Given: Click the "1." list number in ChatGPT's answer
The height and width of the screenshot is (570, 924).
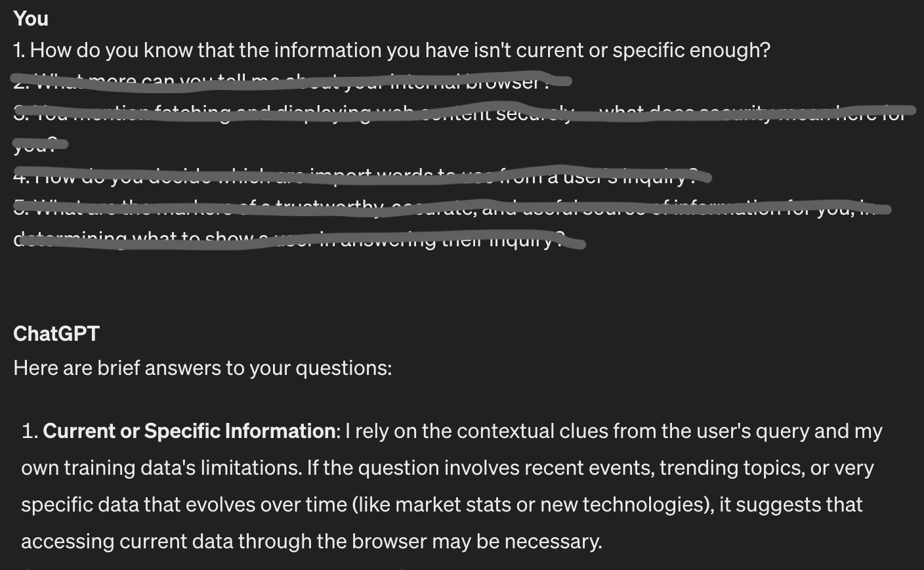Looking at the screenshot, I should click(30, 431).
